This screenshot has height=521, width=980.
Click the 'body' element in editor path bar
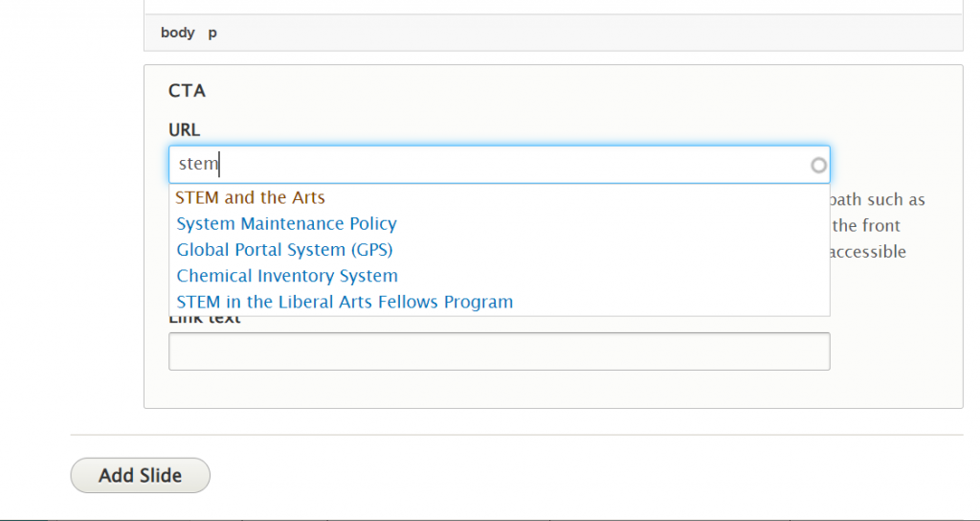(177, 33)
